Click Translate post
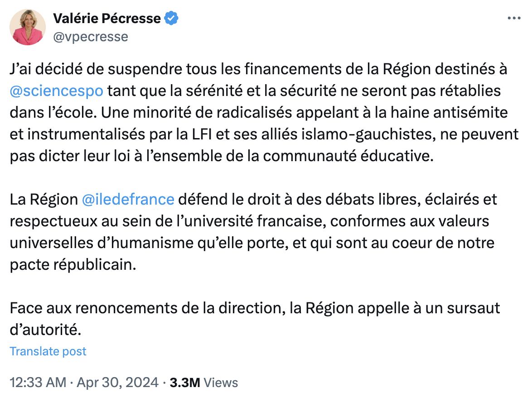Screen dimensions: 532x402 point(48,351)
